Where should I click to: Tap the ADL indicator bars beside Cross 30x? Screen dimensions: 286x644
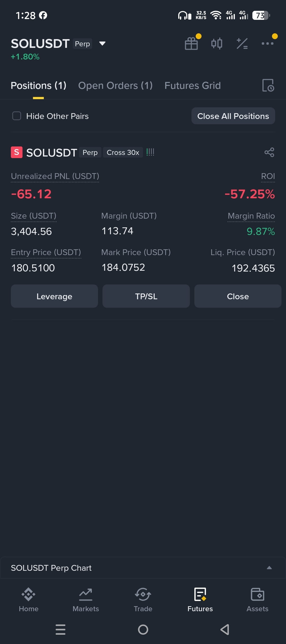[150, 152]
